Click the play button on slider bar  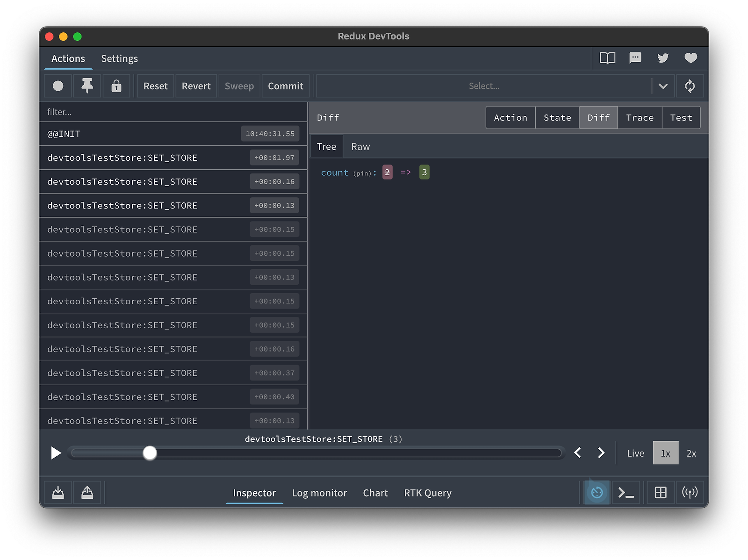click(x=56, y=453)
